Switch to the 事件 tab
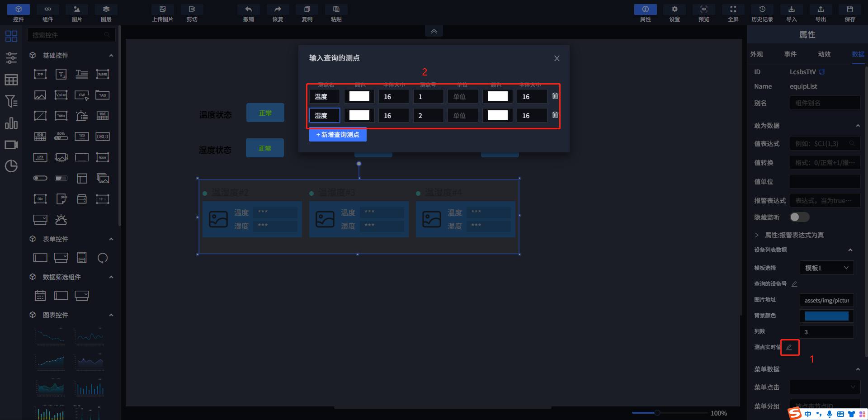Image resolution: width=868 pixels, height=420 pixels. click(791, 54)
